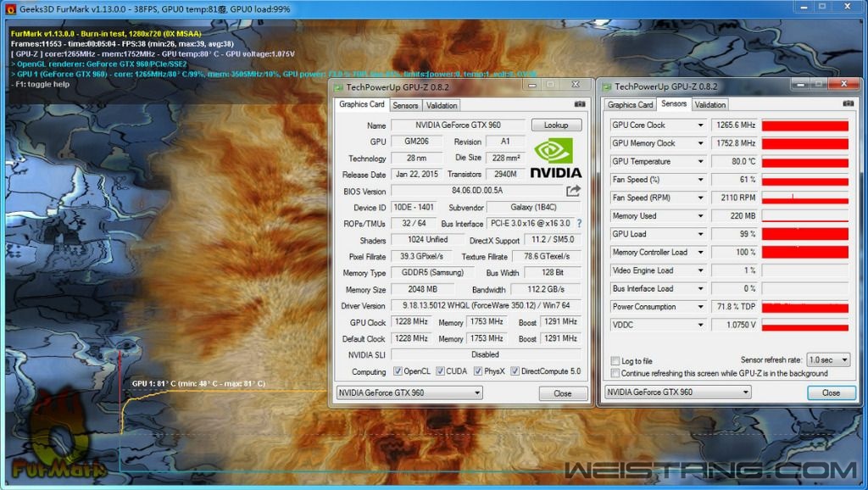Expand the Power Consumption sensor dropdown
868x490 pixels.
[700, 307]
